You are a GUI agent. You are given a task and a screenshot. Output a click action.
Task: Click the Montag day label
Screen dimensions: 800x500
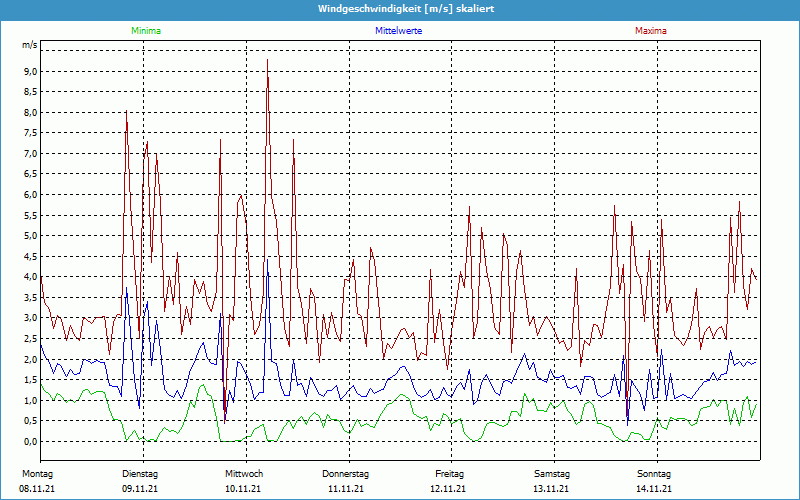pos(37,474)
